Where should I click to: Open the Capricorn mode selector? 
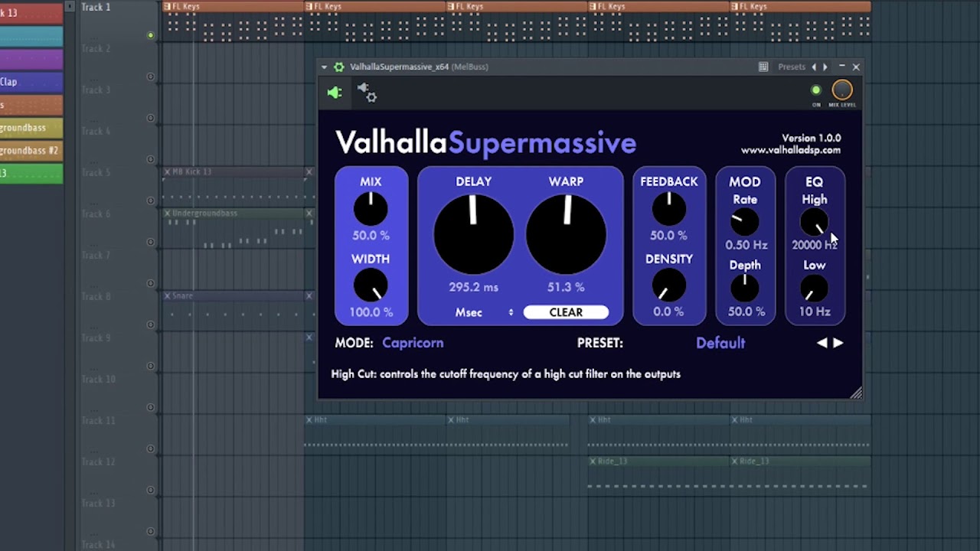pos(413,343)
